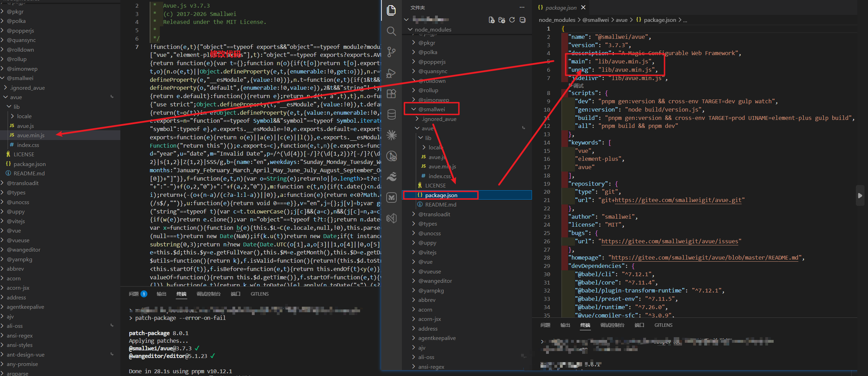Screen dimensions: 868x376
Task: Open the Search view in the activity bar
Action: click(391, 31)
